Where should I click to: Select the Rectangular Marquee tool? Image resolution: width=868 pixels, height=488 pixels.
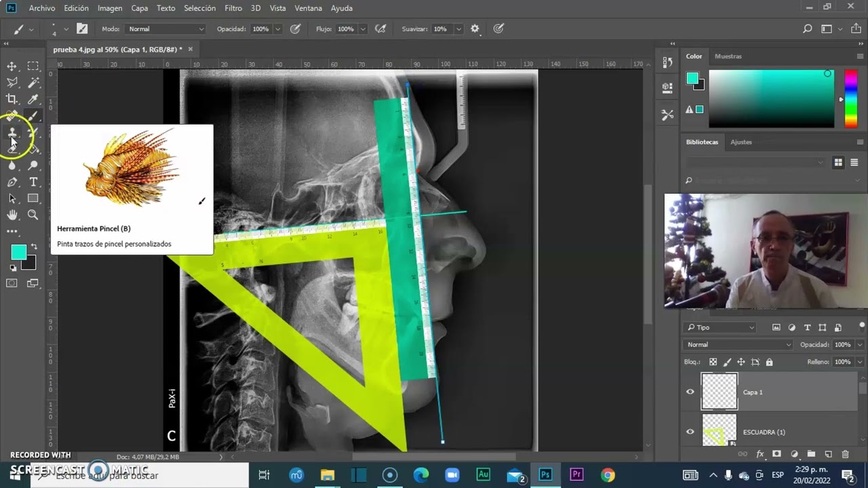point(33,66)
